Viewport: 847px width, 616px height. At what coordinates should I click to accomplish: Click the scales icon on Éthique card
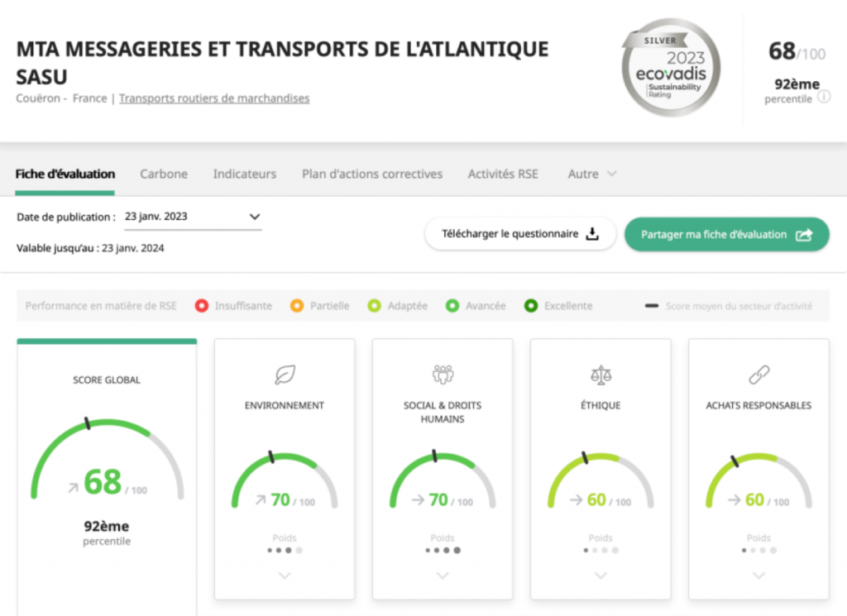pyautogui.click(x=601, y=375)
